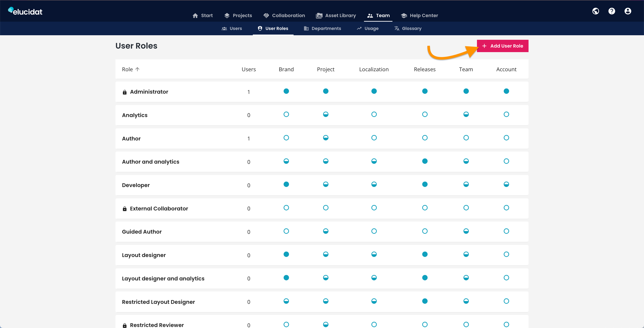Click the User Roles page heading
644x328 pixels.
tap(136, 46)
